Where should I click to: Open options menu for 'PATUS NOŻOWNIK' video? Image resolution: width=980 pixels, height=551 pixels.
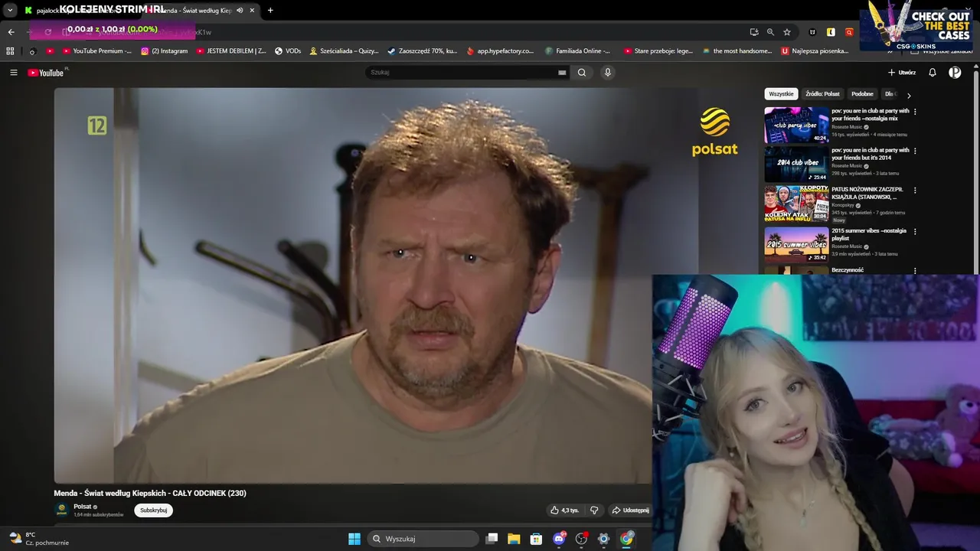(x=915, y=191)
